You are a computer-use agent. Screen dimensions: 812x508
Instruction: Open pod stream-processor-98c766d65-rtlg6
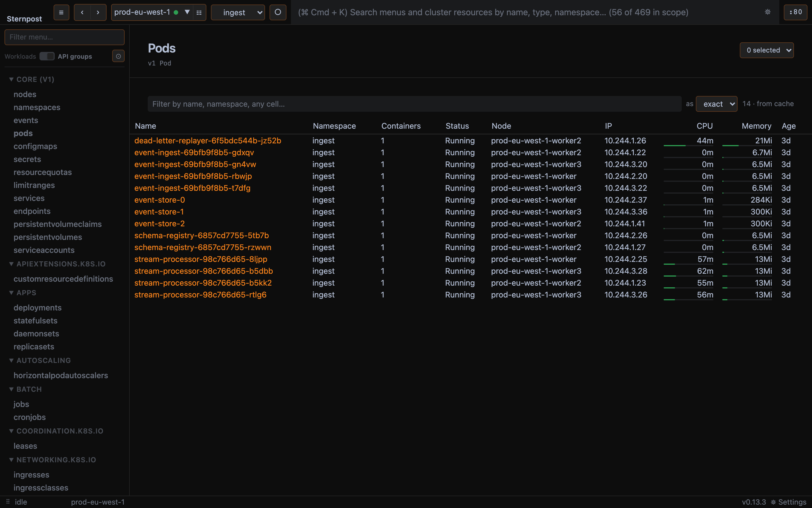(x=200, y=295)
